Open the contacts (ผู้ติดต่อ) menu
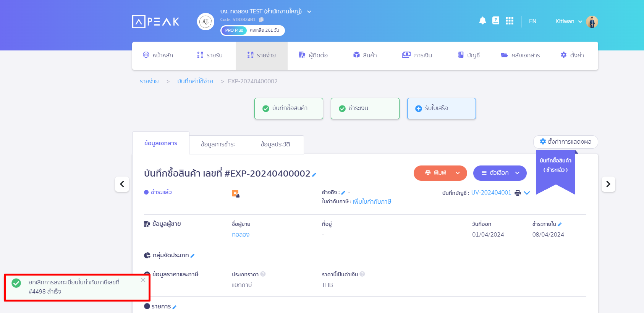The height and width of the screenshot is (313, 644). (x=313, y=55)
